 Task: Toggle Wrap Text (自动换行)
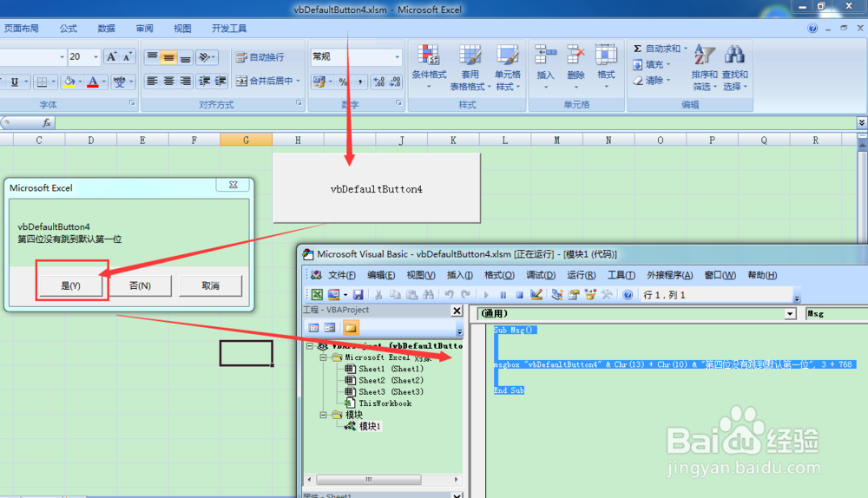(x=260, y=57)
